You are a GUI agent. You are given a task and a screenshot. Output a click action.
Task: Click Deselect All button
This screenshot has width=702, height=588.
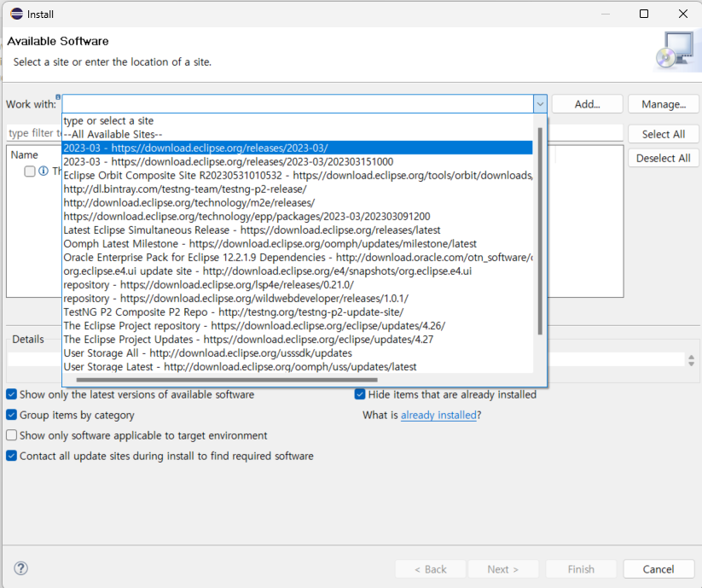click(663, 158)
